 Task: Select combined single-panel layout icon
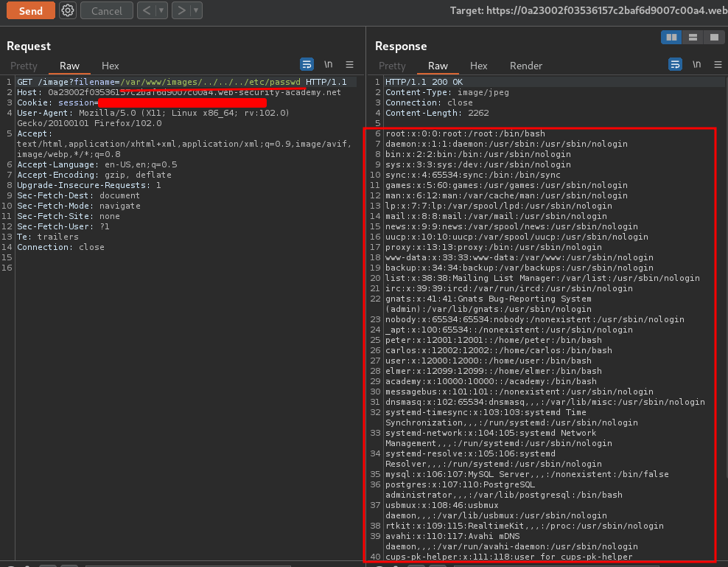714,37
